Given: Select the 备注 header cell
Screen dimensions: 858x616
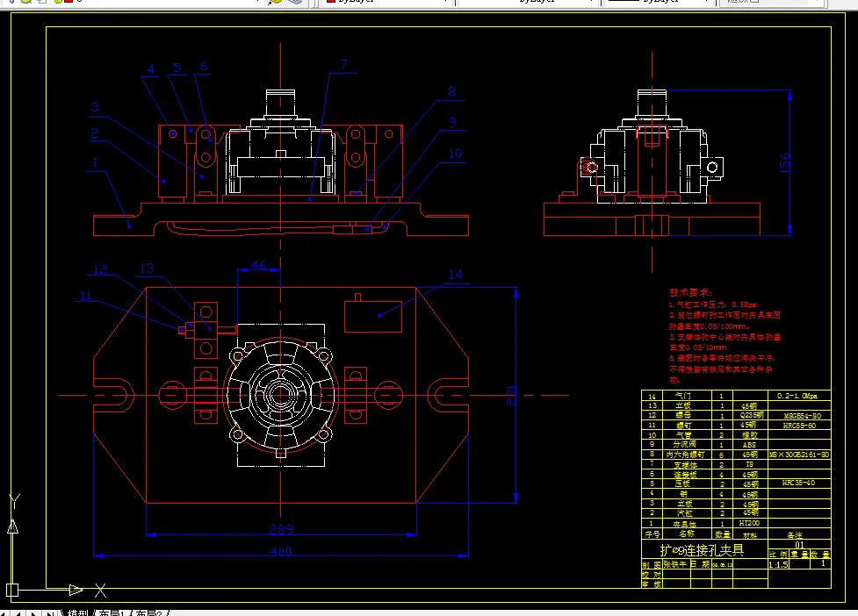Looking at the screenshot, I should click(795, 535).
